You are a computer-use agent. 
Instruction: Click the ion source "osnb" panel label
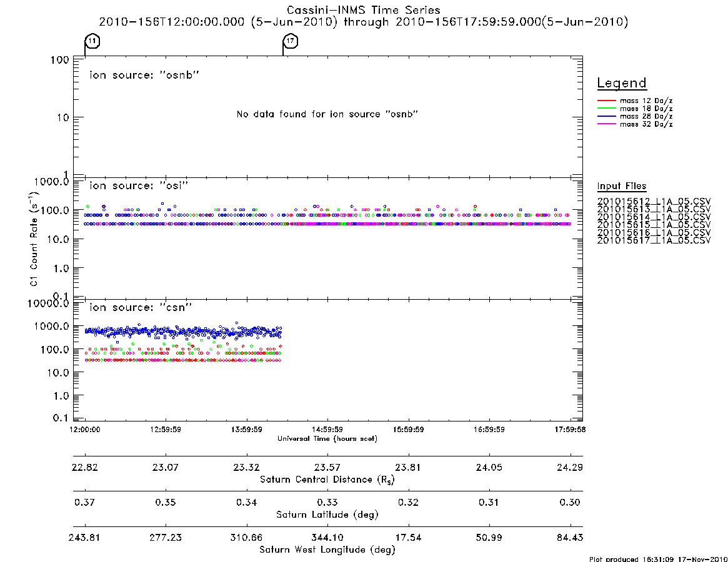click(x=144, y=75)
